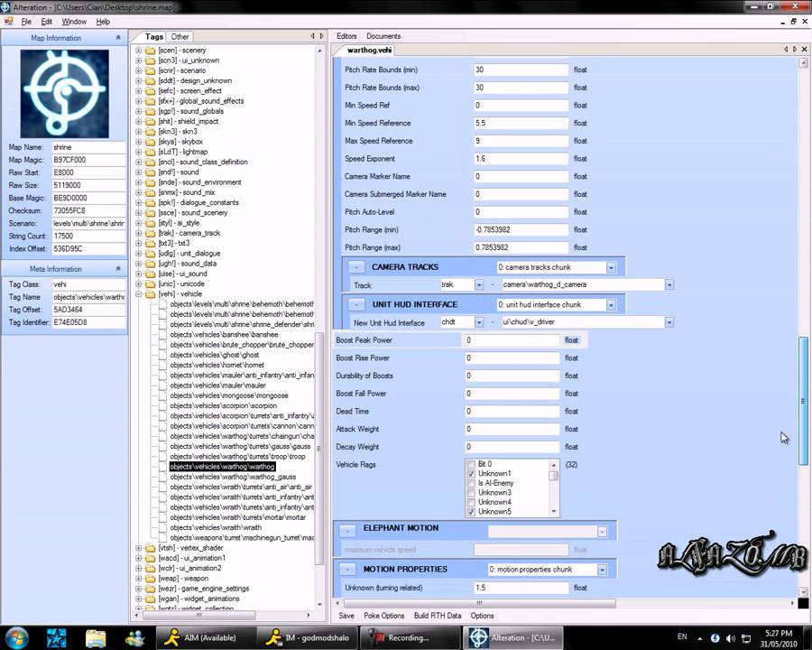Collapse the CAMERA TRACKS section button

356,267
